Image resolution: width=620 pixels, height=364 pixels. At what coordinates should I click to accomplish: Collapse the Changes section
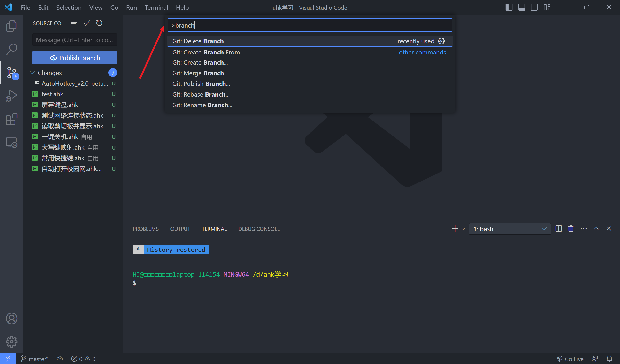pos(32,73)
